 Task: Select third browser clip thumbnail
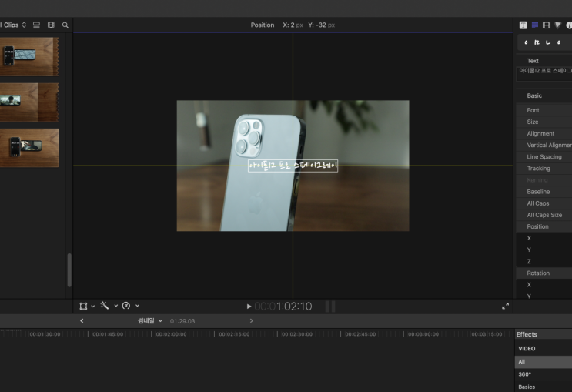pos(29,148)
